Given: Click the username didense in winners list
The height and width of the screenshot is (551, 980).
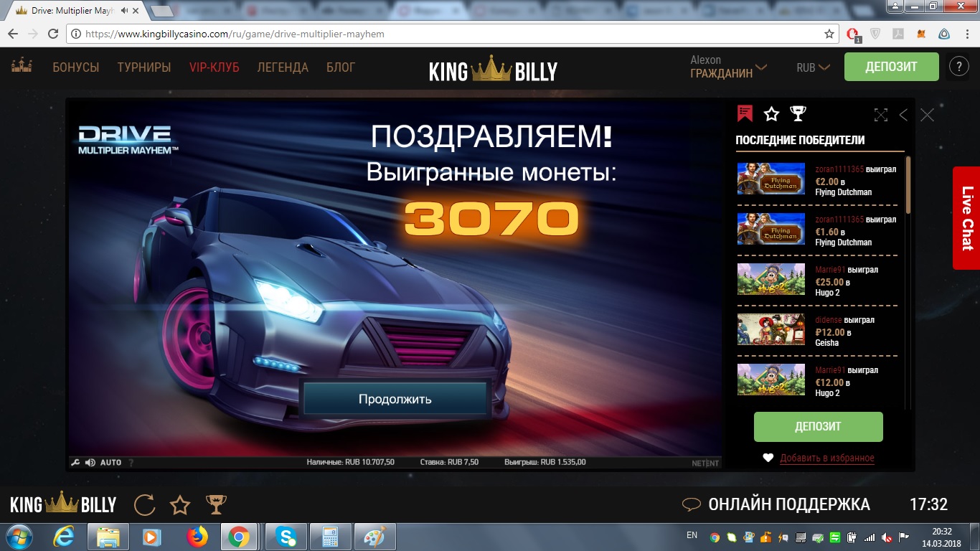Looking at the screenshot, I should (829, 320).
